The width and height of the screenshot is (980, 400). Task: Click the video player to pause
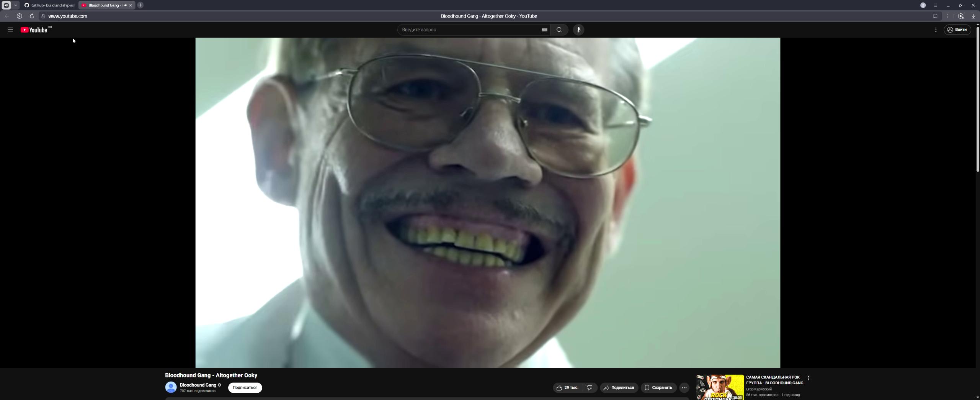(488, 202)
